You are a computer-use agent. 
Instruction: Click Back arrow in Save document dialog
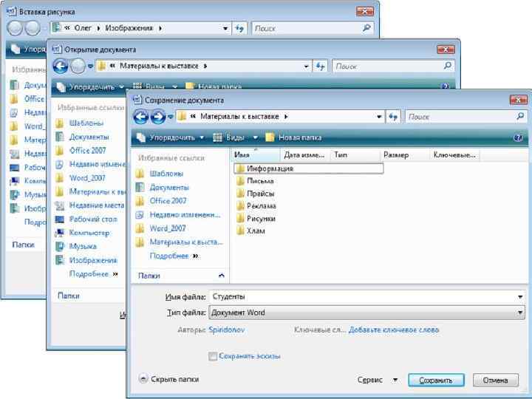tap(141, 117)
